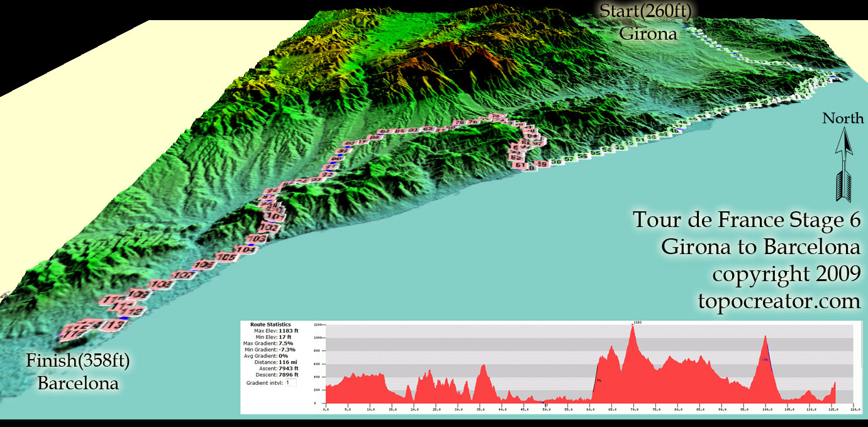
Task: Click the "North" label above the arrow
Action: coord(843,118)
